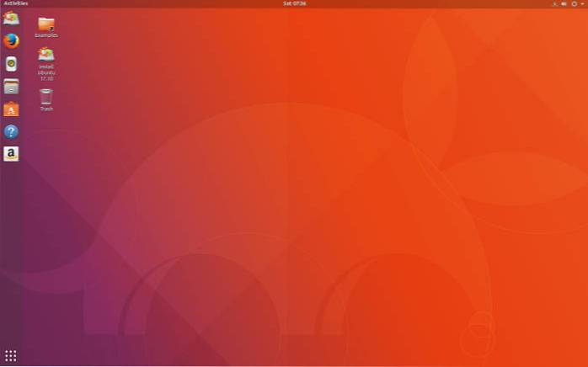Screen dimensions: 588x367
Task: Open Firefox from the dock
Action: coord(11,41)
